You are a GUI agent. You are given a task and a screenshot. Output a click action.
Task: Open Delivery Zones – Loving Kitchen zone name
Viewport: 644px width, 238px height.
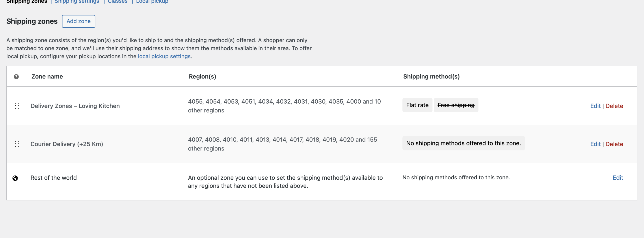pyautogui.click(x=75, y=106)
